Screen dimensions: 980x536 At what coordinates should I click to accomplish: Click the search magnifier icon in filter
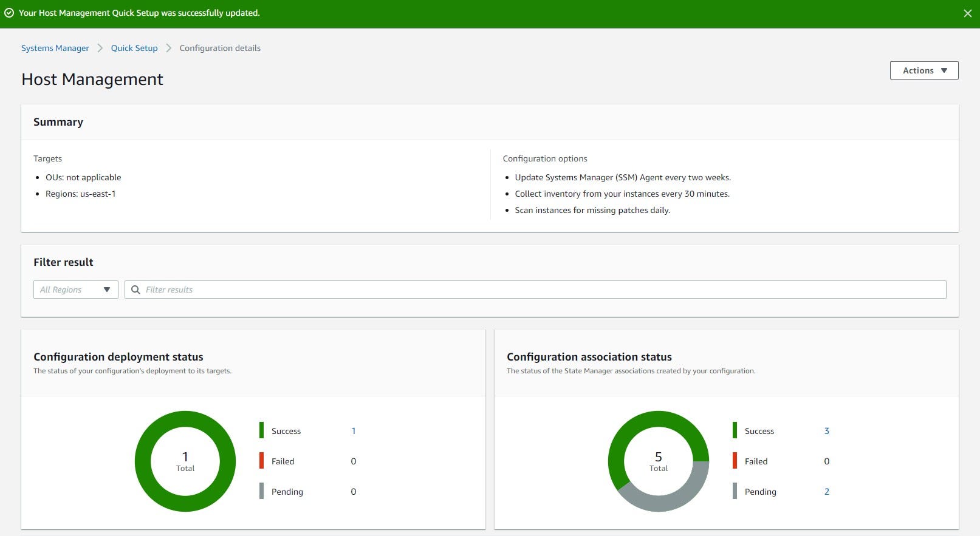(135, 290)
